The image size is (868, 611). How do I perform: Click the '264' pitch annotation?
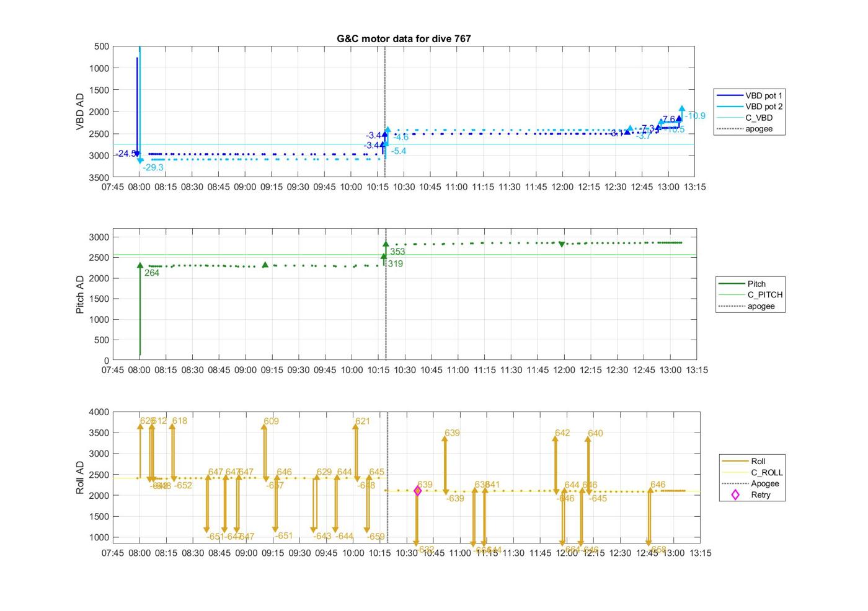coord(151,273)
